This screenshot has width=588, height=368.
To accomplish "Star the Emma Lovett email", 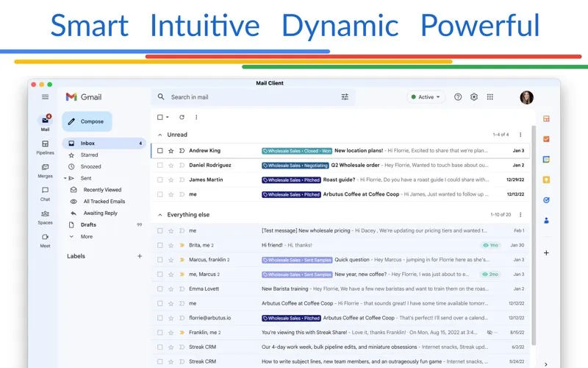I will (x=171, y=289).
